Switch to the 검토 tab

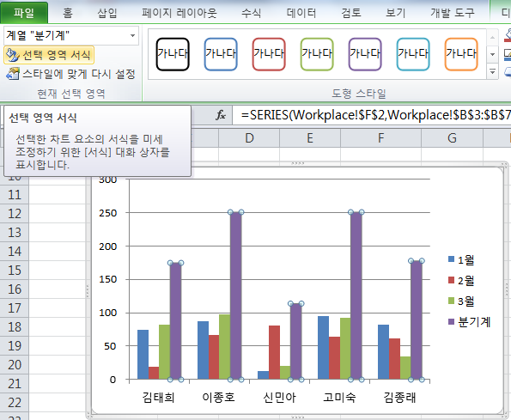(x=351, y=13)
